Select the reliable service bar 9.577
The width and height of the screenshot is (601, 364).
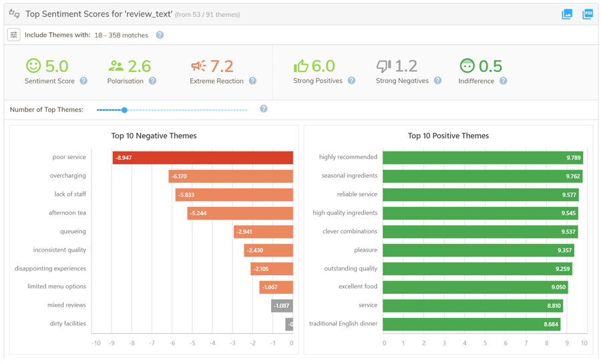pyautogui.click(x=481, y=194)
